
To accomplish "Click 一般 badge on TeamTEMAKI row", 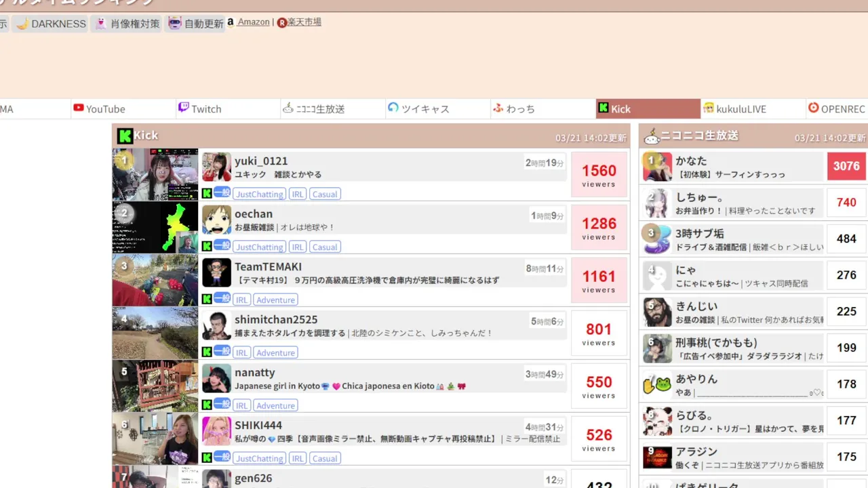I will point(222,298).
